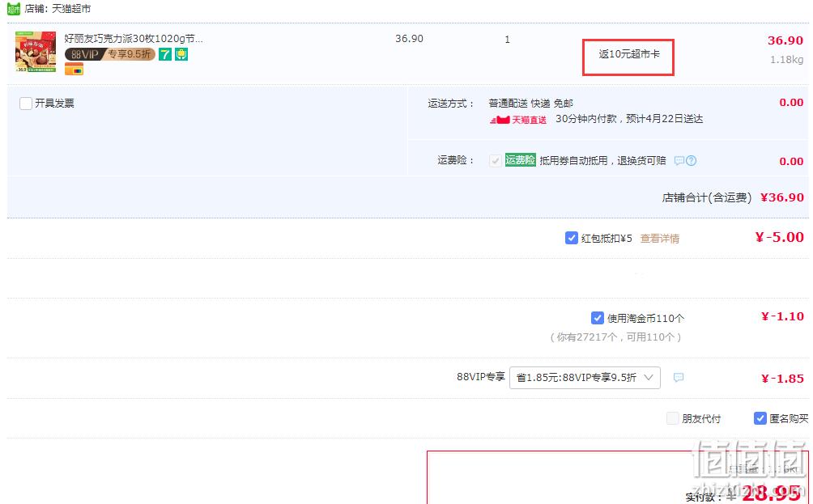Click the question mark help icon for 运费险

pos(692,160)
